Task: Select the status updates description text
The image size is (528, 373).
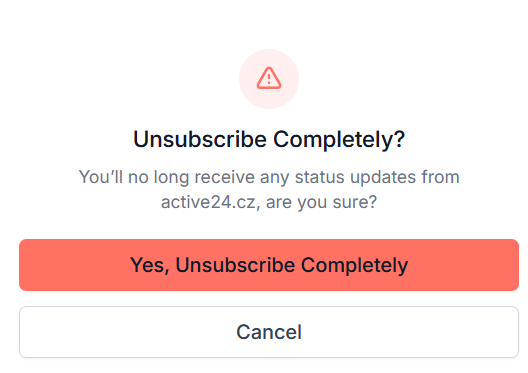Action: coord(269,189)
